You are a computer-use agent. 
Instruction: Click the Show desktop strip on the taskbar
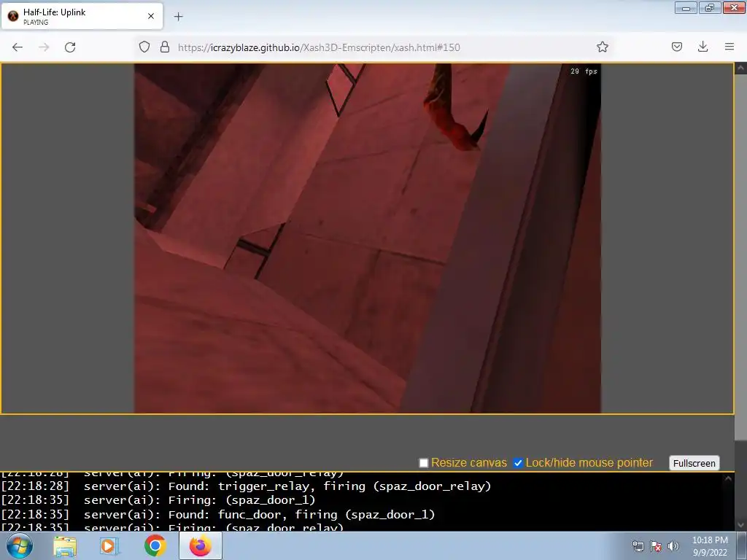click(742, 546)
